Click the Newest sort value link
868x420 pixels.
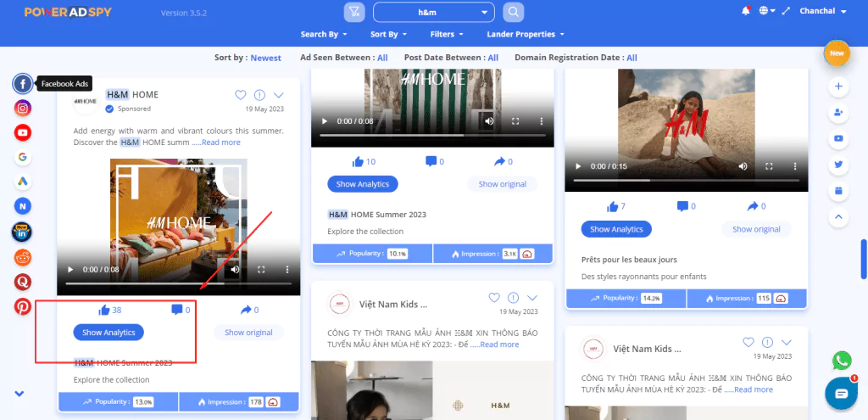pos(265,58)
